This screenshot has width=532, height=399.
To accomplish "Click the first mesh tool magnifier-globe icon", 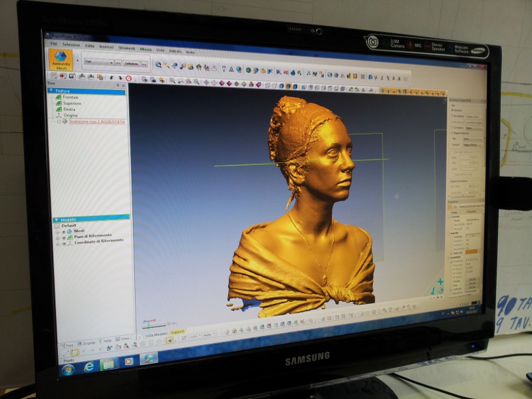I will point(158,65).
